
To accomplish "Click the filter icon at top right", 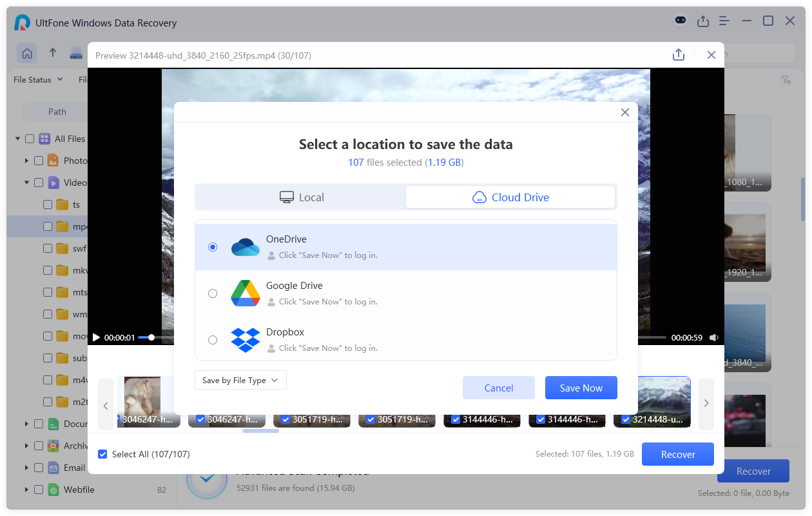I will pos(786,80).
